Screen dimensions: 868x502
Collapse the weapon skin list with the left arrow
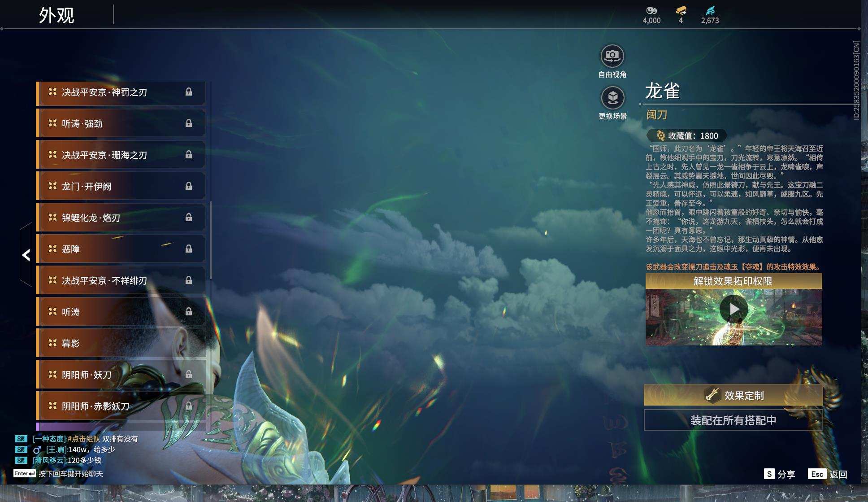pos(26,255)
